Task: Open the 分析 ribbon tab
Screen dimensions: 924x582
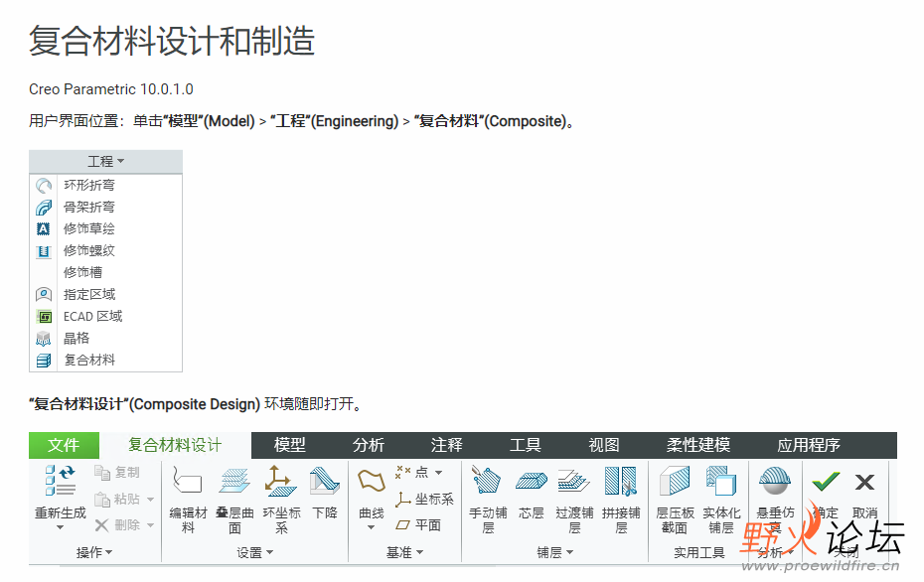Action: (369, 445)
